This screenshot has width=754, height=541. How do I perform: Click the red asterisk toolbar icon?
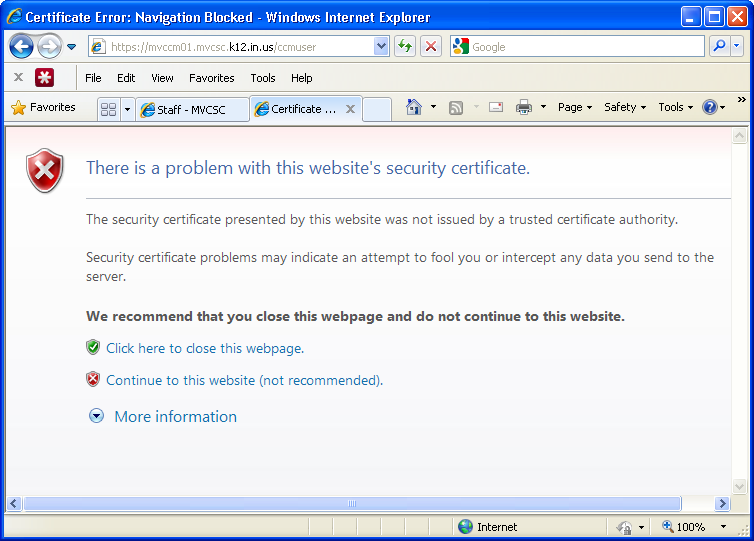point(44,77)
